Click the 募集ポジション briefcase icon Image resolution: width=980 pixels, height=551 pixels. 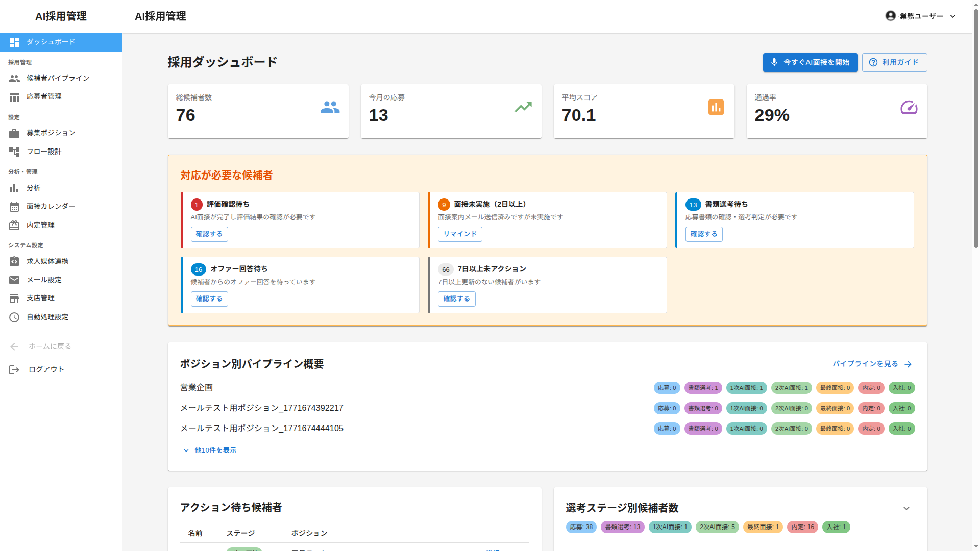(x=14, y=133)
